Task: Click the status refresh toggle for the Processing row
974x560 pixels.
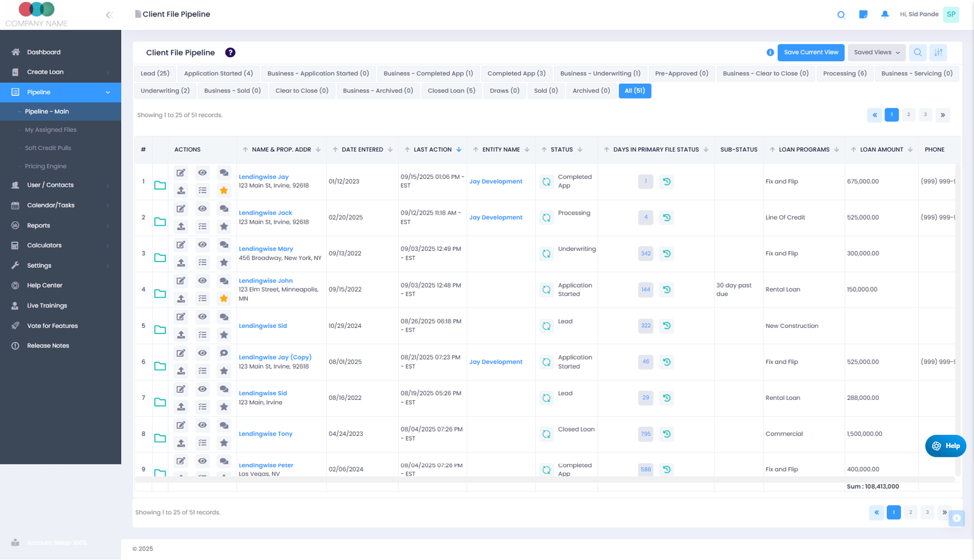Action: pyautogui.click(x=546, y=217)
